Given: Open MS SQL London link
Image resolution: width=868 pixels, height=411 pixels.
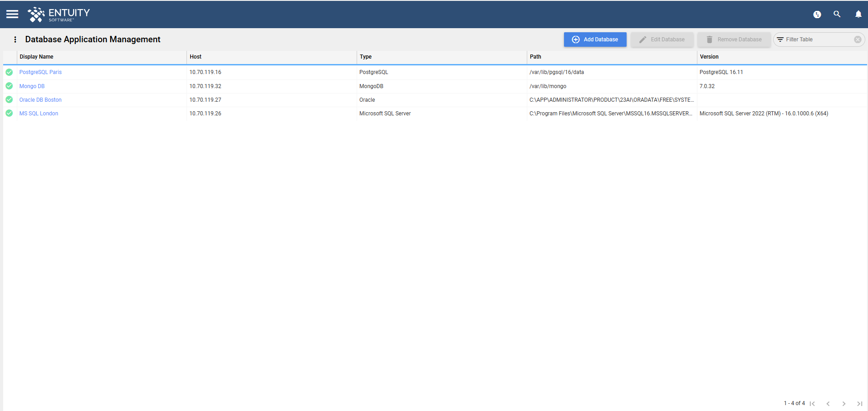Looking at the screenshot, I should coord(39,114).
